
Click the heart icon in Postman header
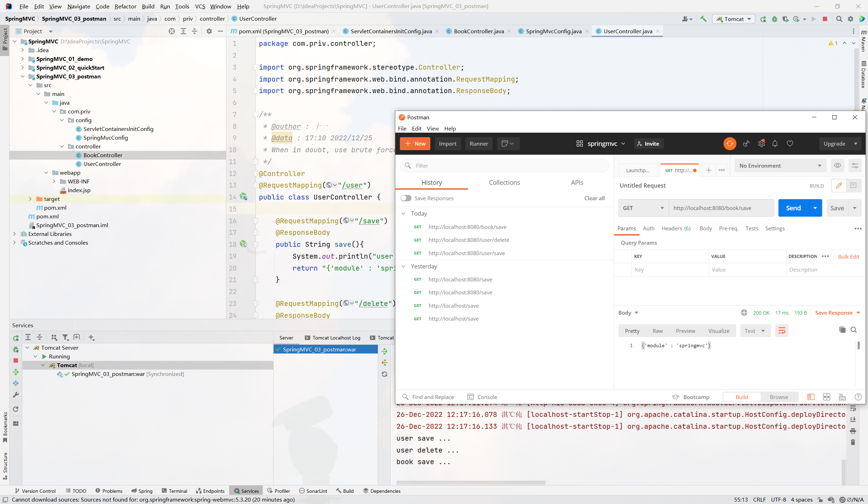click(790, 143)
